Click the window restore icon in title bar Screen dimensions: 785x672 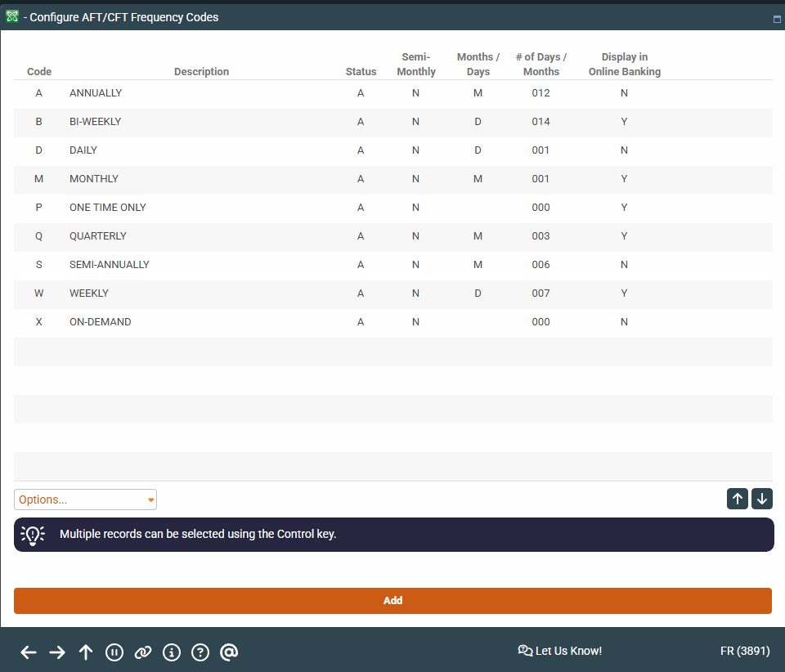coord(777,19)
